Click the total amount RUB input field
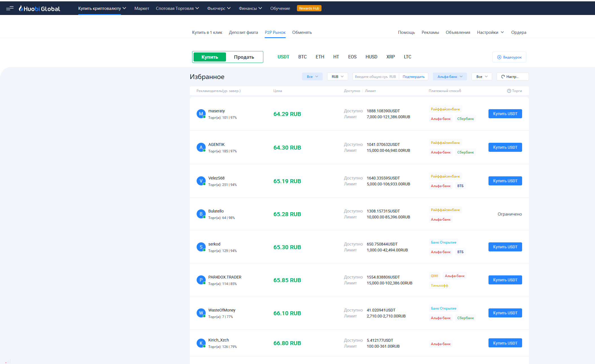The image size is (595, 364). 372,77
